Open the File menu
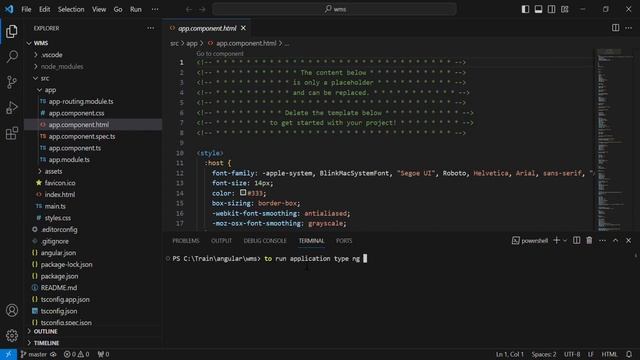 point(26,9)
